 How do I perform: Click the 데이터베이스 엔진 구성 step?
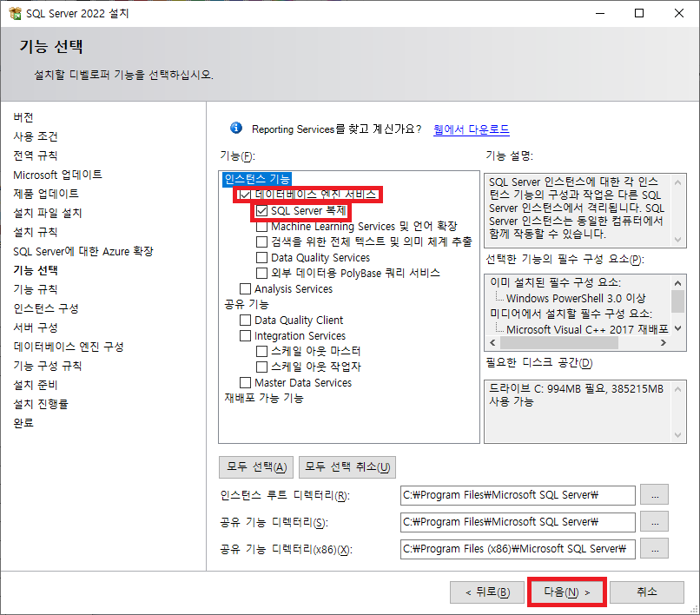tap(69, 347)
